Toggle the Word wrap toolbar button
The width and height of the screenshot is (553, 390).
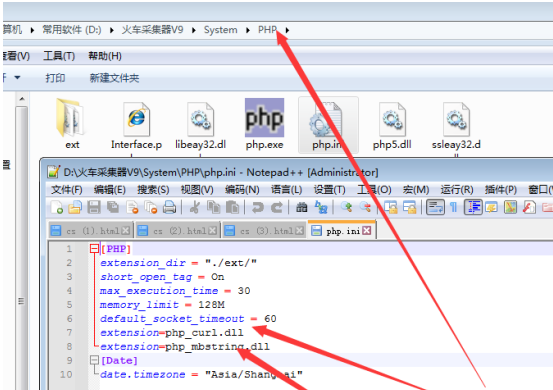435,207
